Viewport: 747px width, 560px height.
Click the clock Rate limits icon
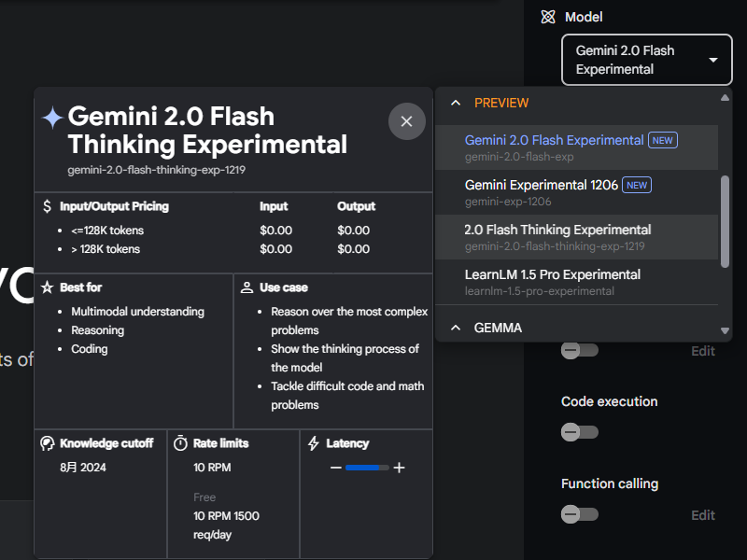point(181,443)
